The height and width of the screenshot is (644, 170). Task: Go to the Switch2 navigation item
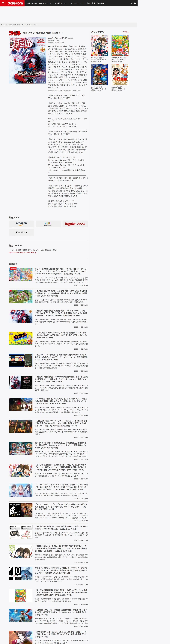coord(34,3)
